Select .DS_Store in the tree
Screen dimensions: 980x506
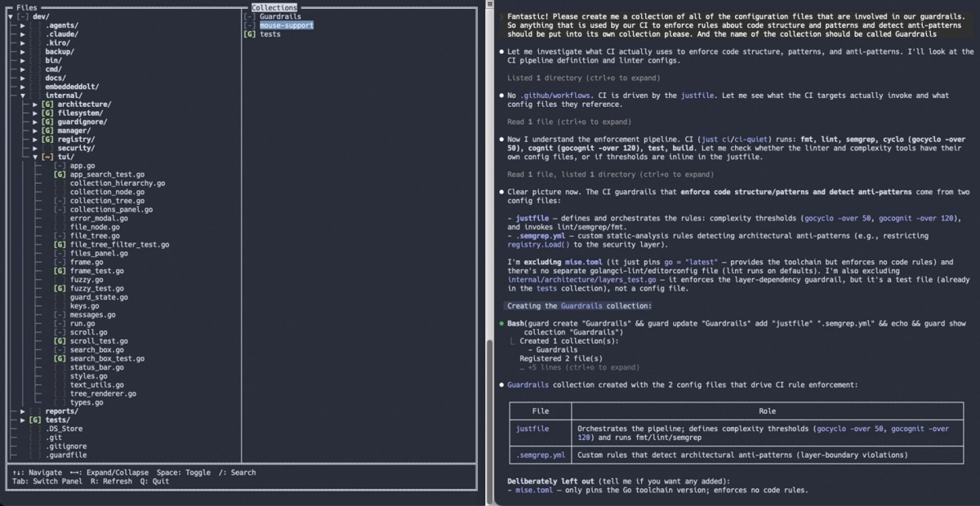click(64, 428)
